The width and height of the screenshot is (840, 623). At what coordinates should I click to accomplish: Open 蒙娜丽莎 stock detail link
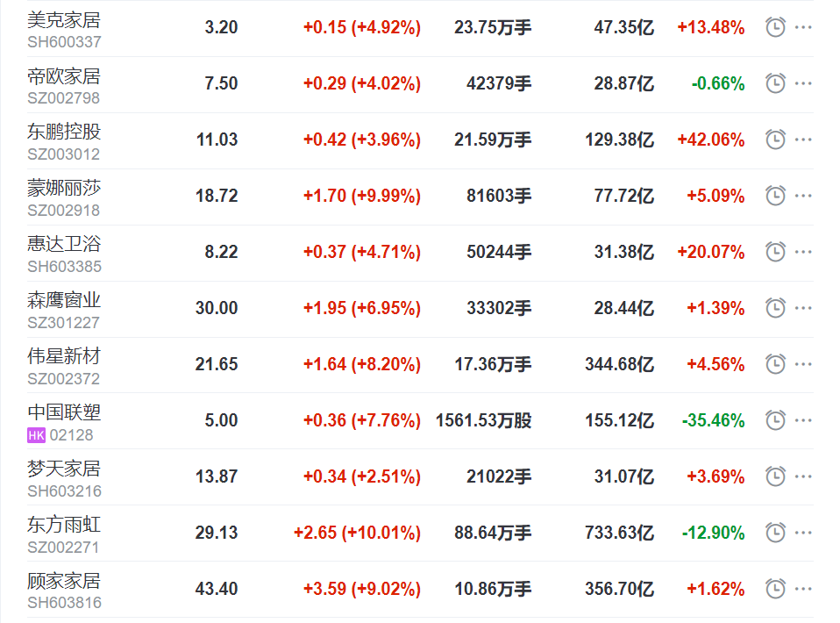click(64, 188)
